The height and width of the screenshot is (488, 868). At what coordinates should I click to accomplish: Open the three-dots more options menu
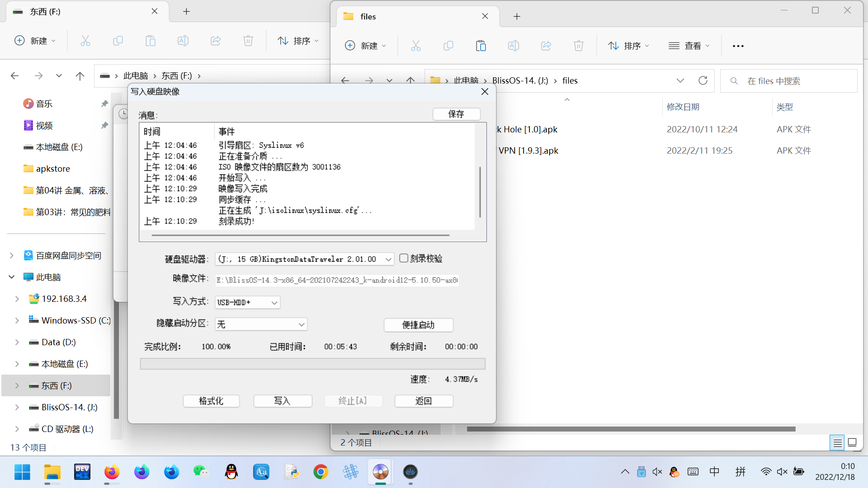[x=738, y=46]
